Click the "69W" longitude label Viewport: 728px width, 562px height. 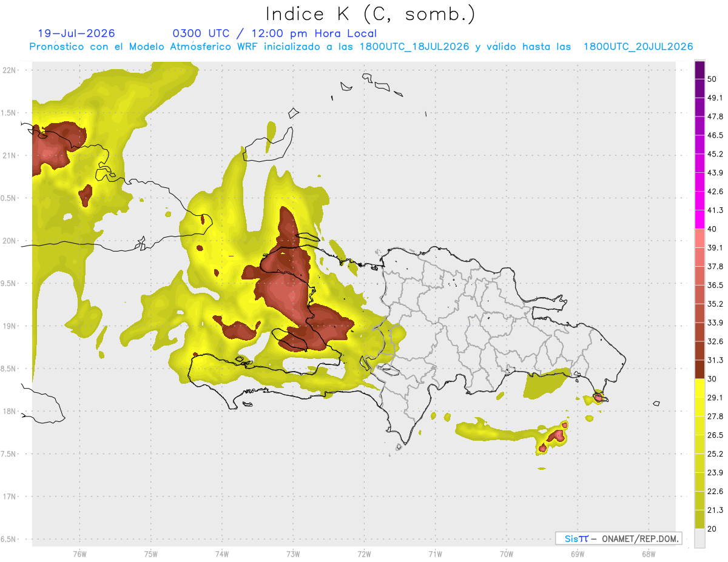click(x=578, y=554)
